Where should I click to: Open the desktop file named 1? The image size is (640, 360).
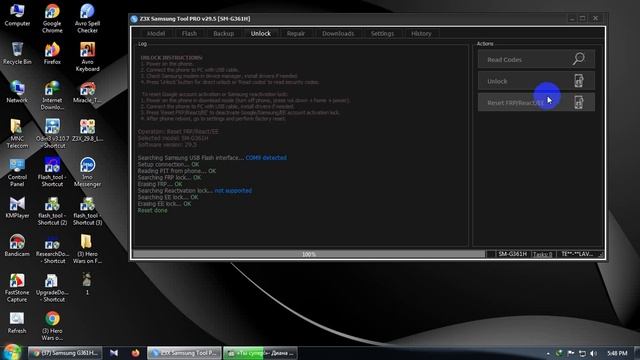[x=87, y=284]
